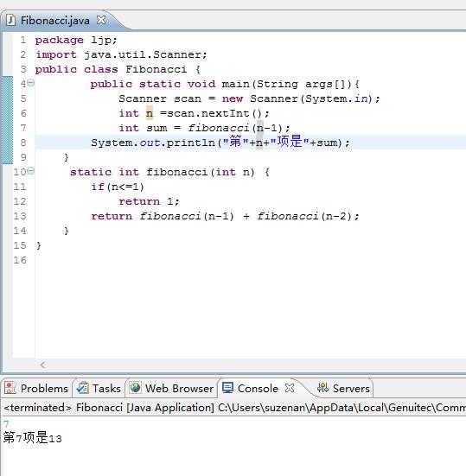Open the Web Browser tab
This screenshot has height=476, width=466.
tap(172, 388)
